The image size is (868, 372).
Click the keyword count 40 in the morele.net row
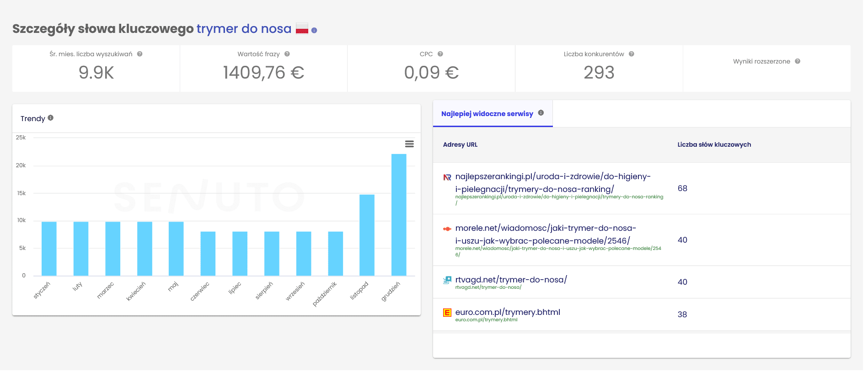click(x=682, y=240)
